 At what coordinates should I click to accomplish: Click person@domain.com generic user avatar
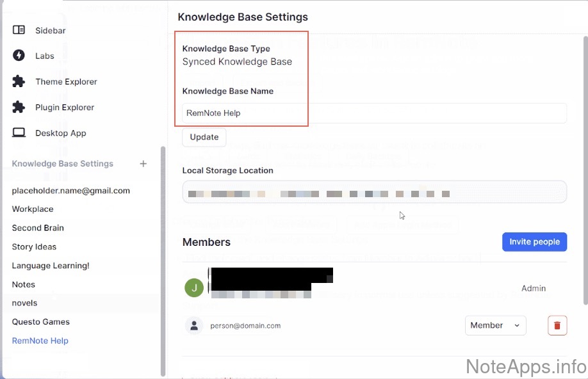pos(194,325)
